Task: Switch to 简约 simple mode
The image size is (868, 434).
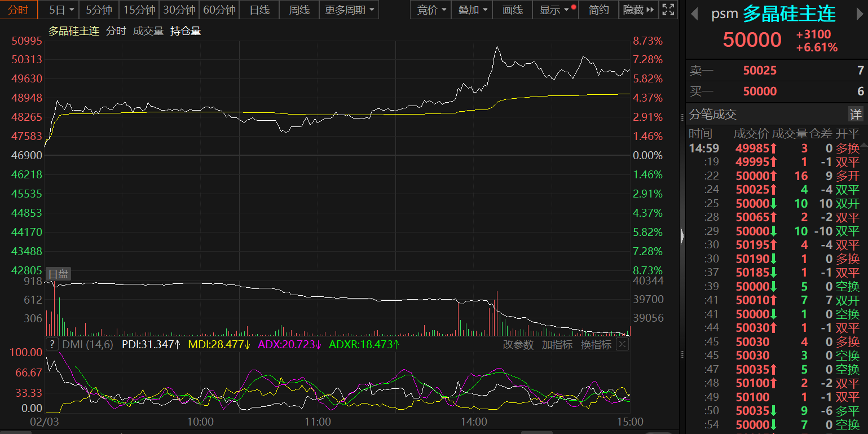Action: tap(599, 10)
